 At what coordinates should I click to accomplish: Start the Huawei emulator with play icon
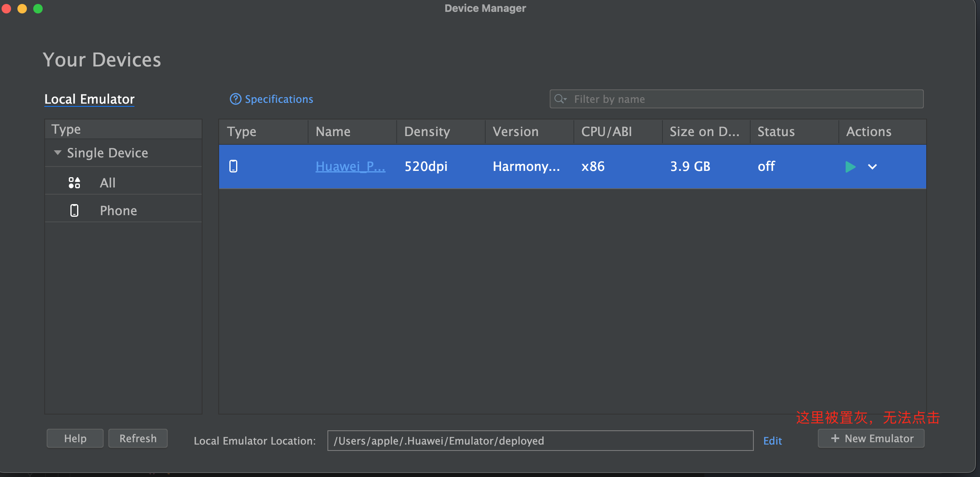click(850, 167)
